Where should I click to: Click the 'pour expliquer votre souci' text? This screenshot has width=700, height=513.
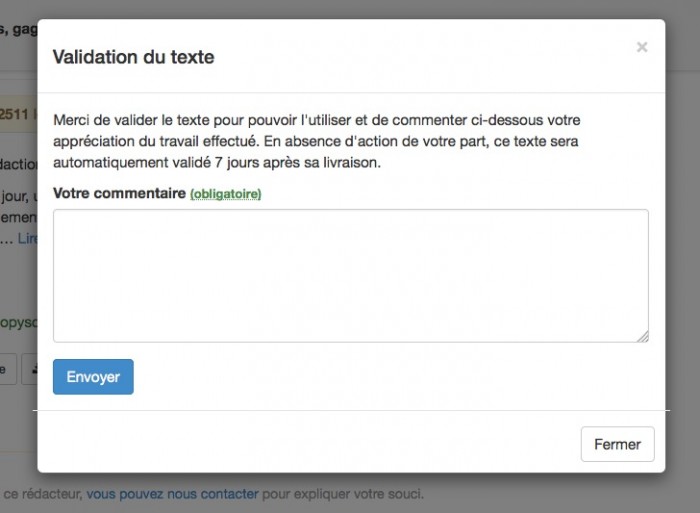(342, 494)
